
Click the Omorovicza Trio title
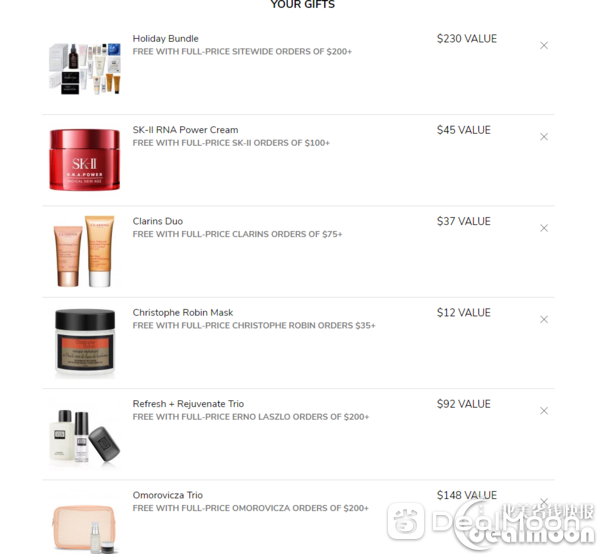coord(168,495)
